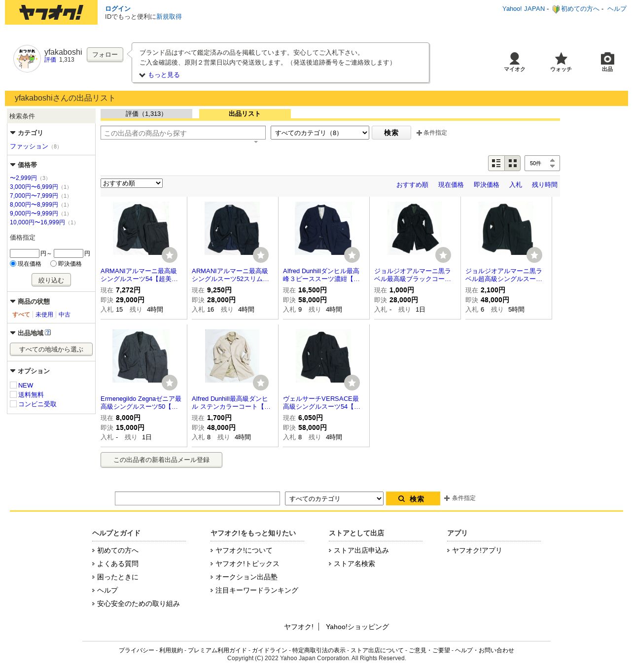Viewport: 633px width, 672px height.
Task: Click the maximum price input field
Action: 69,253
